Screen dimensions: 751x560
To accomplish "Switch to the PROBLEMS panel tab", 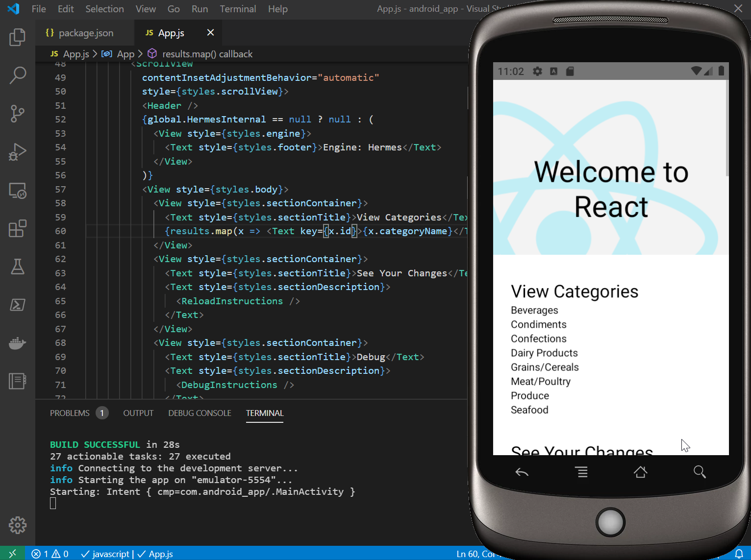I will [x=78, y=413].
